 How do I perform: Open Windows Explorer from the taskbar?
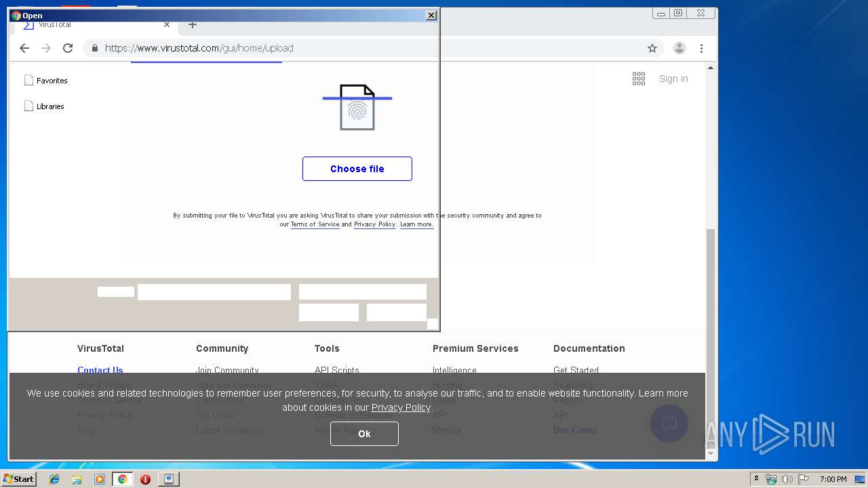tap(77, 479)
